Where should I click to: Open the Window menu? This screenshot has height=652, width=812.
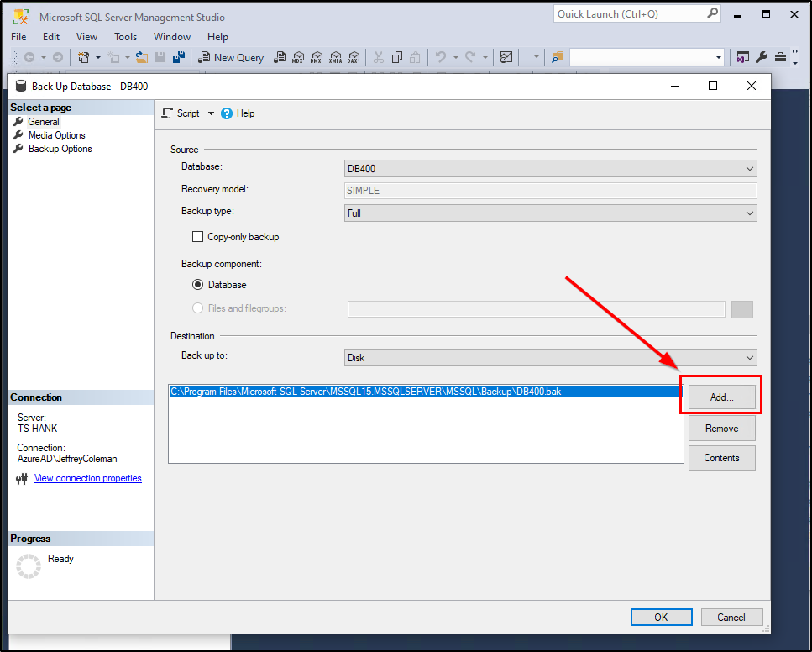click(172, 37)
